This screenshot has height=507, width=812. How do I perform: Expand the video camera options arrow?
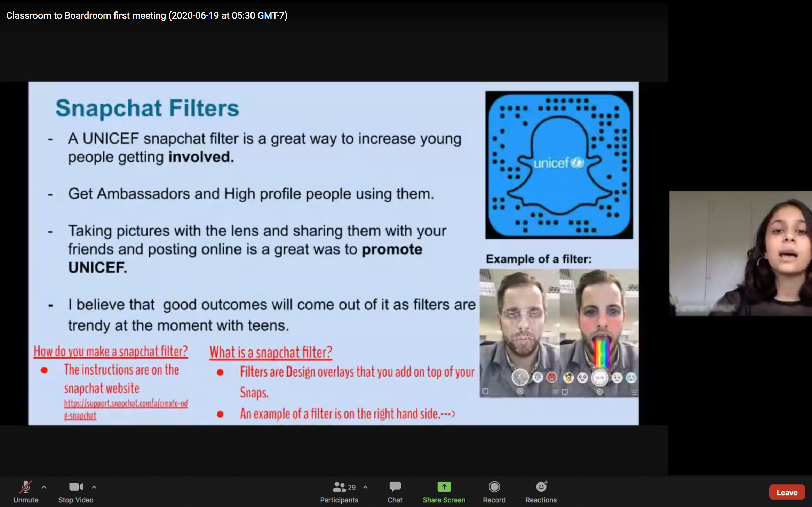click(93, 486)
